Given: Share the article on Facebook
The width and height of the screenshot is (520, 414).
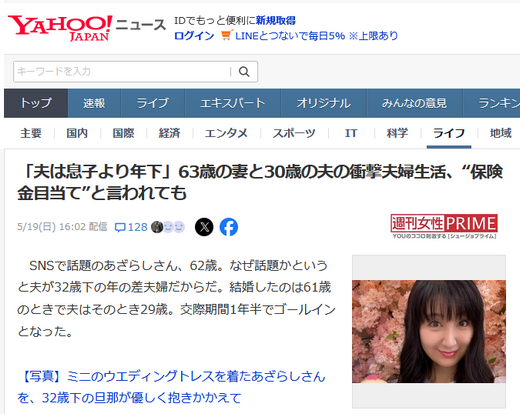Looking at the screenshot, I should click(x=229, y=227).
